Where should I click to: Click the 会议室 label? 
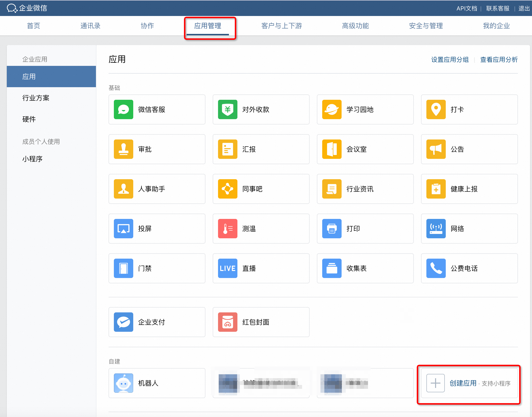click(x=356, y=149)
